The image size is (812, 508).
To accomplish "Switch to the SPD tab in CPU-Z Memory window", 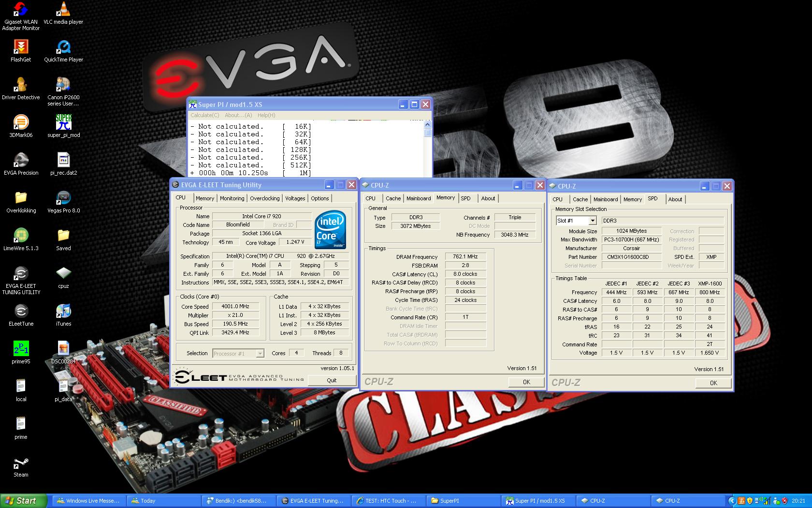I will (465, 198).
